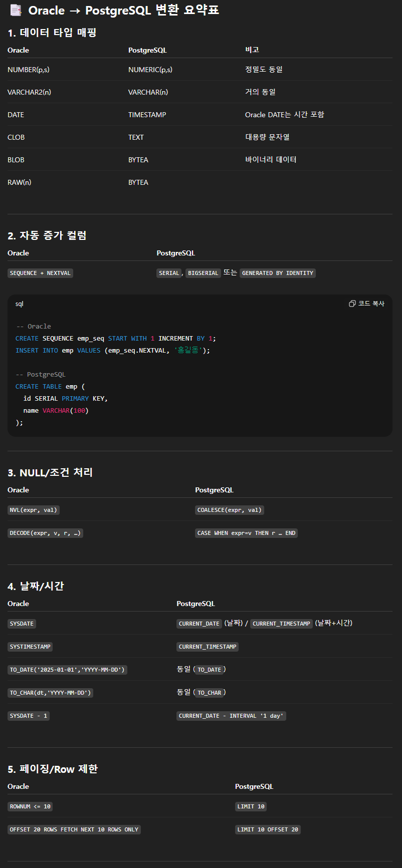
Task: Click the DATE cell left of TIMESTAMP
Action: (16, 115)
